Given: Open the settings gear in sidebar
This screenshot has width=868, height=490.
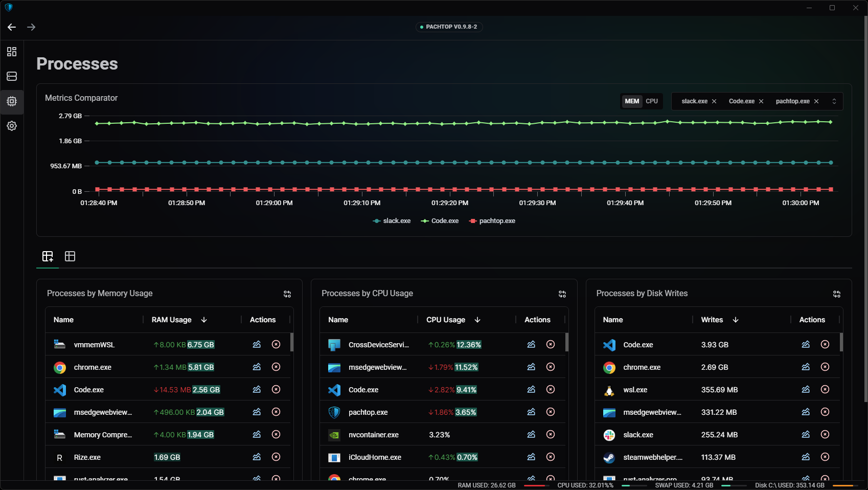Looking at the screenshot, I should [x=12, y=126].
